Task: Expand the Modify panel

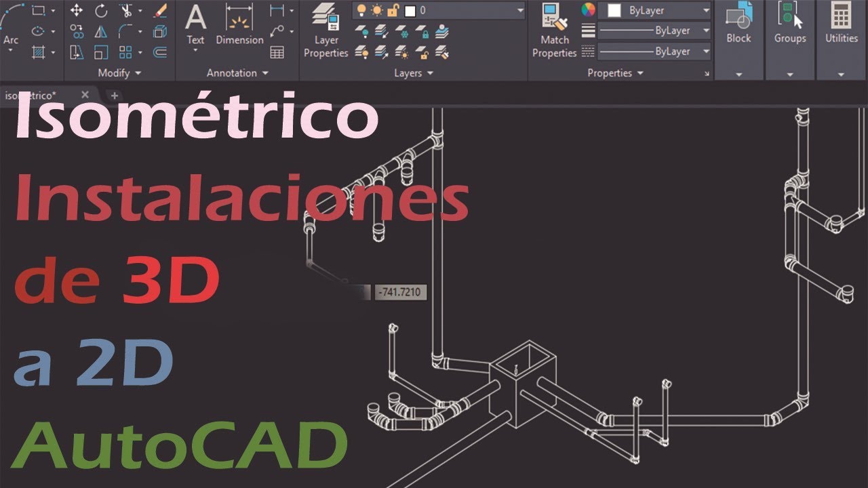Action: [x=120, y=73]
